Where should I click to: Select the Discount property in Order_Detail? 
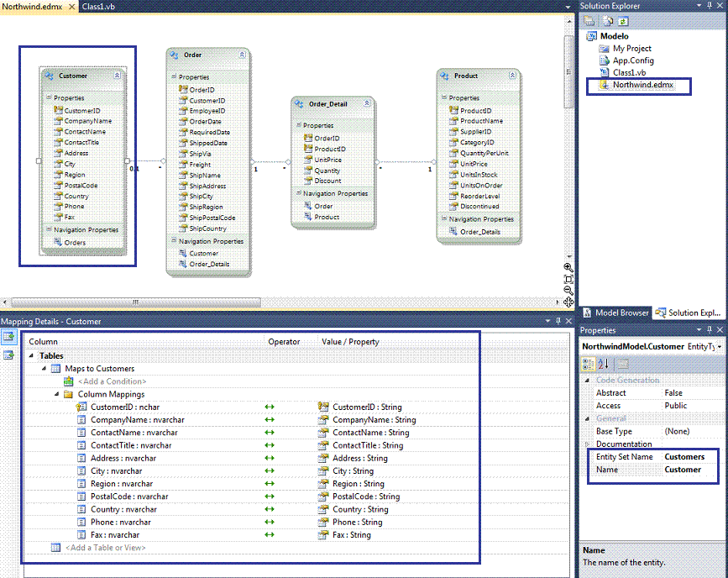[x=327, y=181]
